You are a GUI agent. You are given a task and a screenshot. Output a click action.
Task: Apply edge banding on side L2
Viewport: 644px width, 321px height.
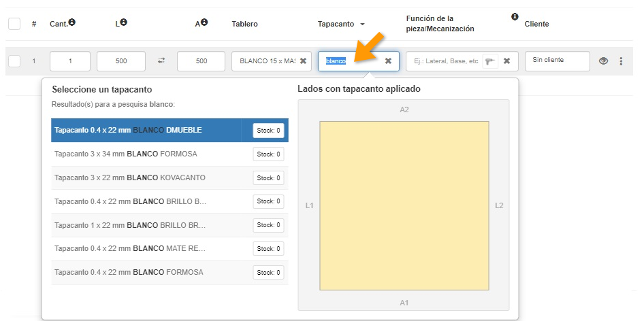499,205
